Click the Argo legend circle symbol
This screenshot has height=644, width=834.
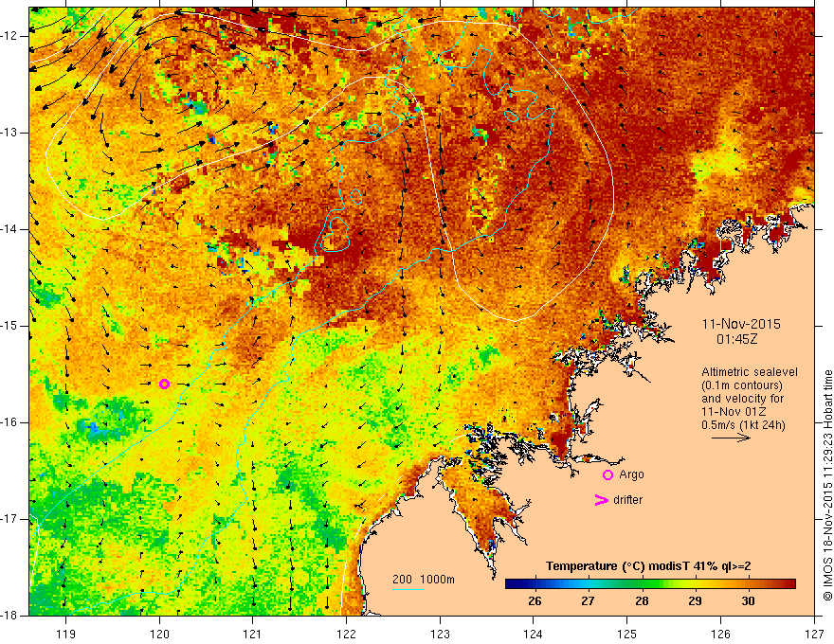pos(607,475)
